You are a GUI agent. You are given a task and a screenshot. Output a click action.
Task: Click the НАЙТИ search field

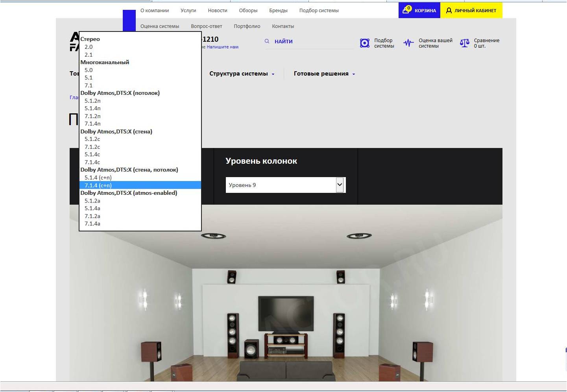point(309,41)
